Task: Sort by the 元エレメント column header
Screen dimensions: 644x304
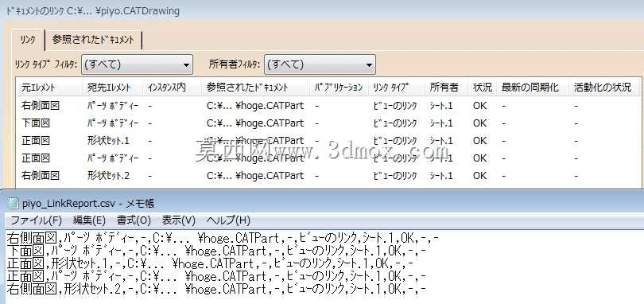Action: (49, 88)
